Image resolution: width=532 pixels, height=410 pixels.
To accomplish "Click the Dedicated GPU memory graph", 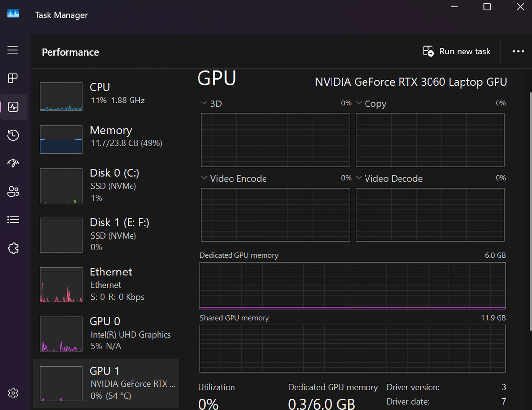I will tap(353, 286).
